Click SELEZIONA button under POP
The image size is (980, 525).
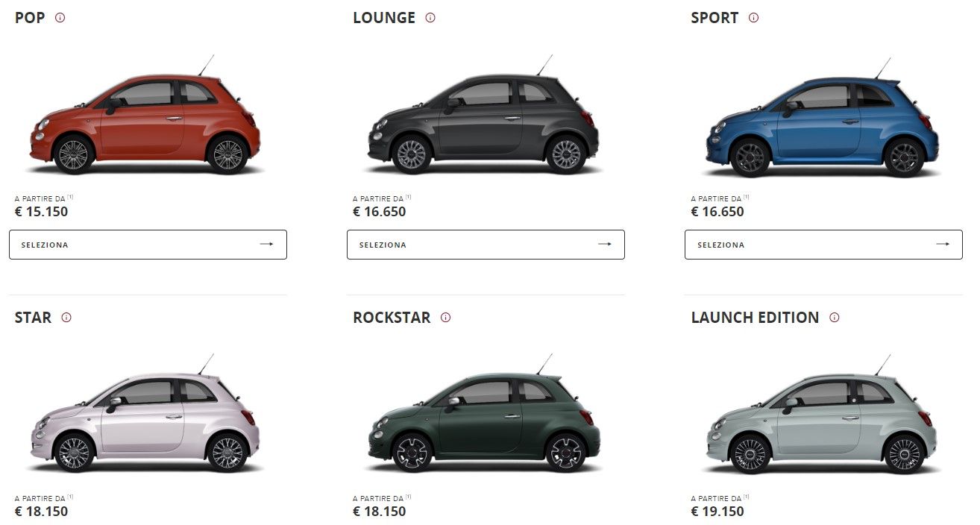click(x=148, y=245)
